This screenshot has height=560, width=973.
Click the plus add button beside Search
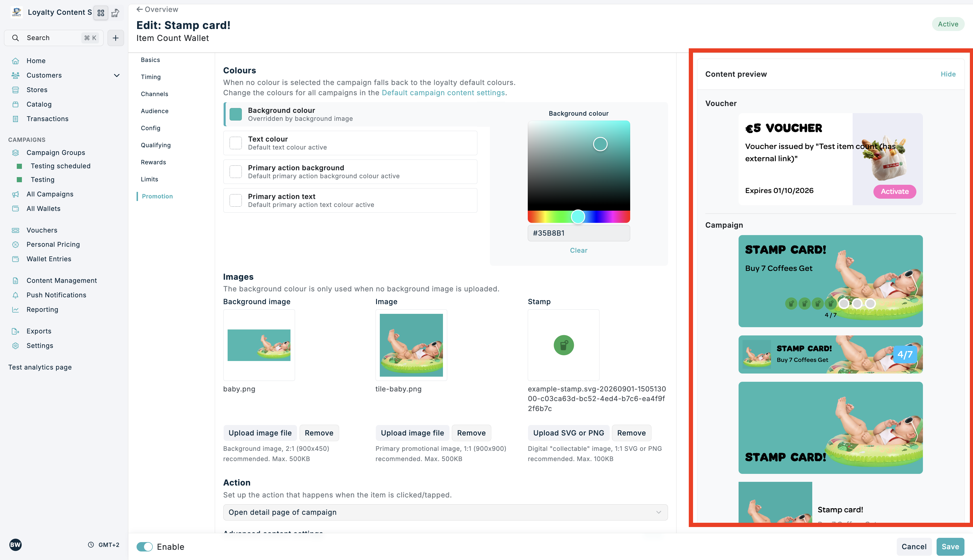(x=116, y=38)
